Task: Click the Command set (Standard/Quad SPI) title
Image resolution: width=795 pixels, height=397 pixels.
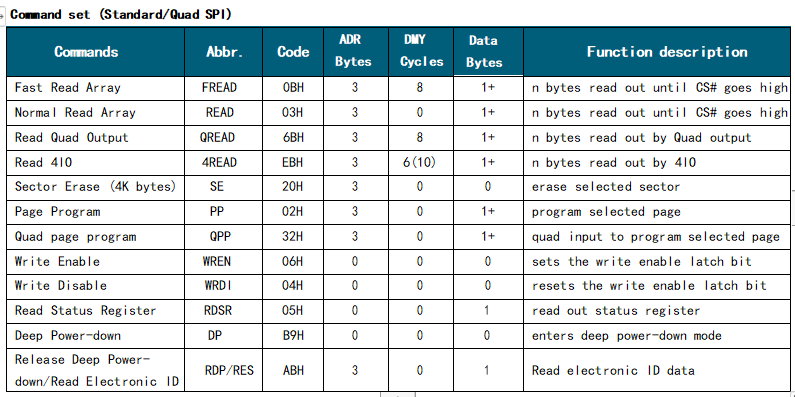Action: (121, 14)
